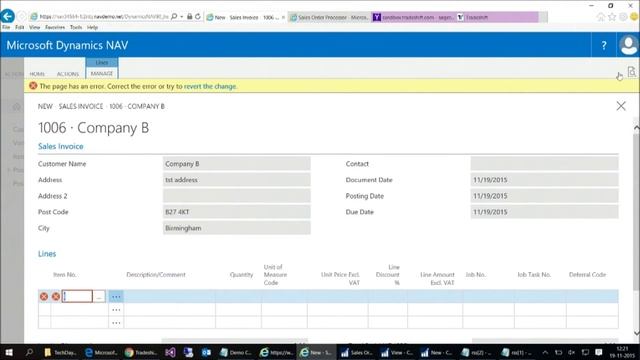Open the browser Help menu

(92, 27)
